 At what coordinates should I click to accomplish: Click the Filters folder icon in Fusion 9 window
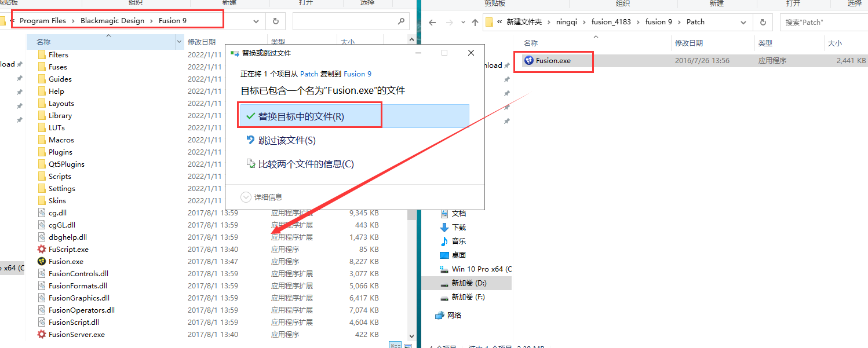point(42,54)
